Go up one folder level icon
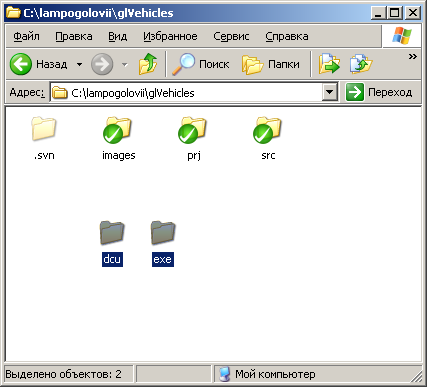 point(148,64)
